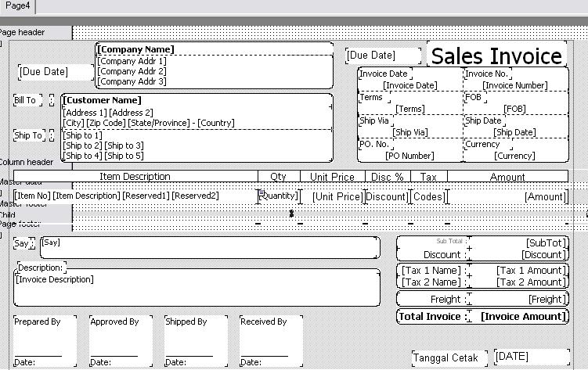This screenshot has width=588, height=370.
Task: Select the [Currency] data field
Action: (x=514, y=156)
